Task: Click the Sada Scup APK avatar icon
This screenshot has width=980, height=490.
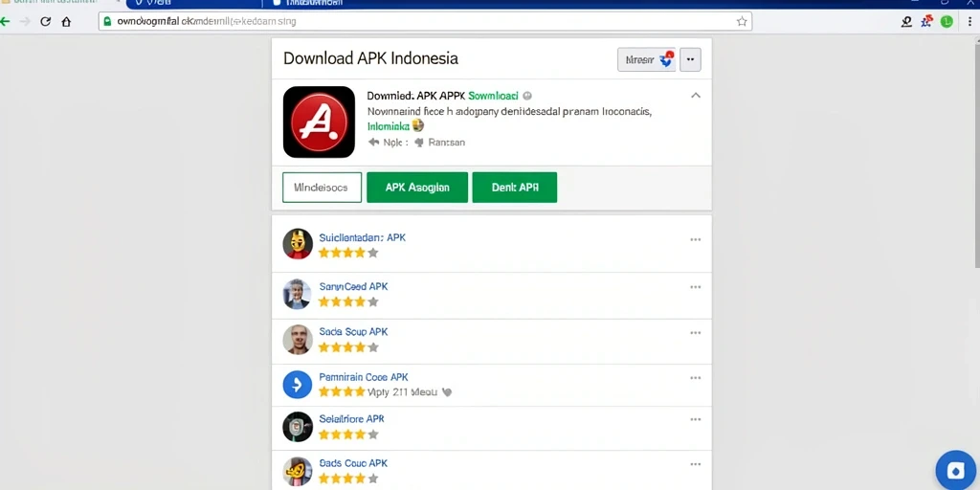Action: pyautogui.click(x=298, y=340)
